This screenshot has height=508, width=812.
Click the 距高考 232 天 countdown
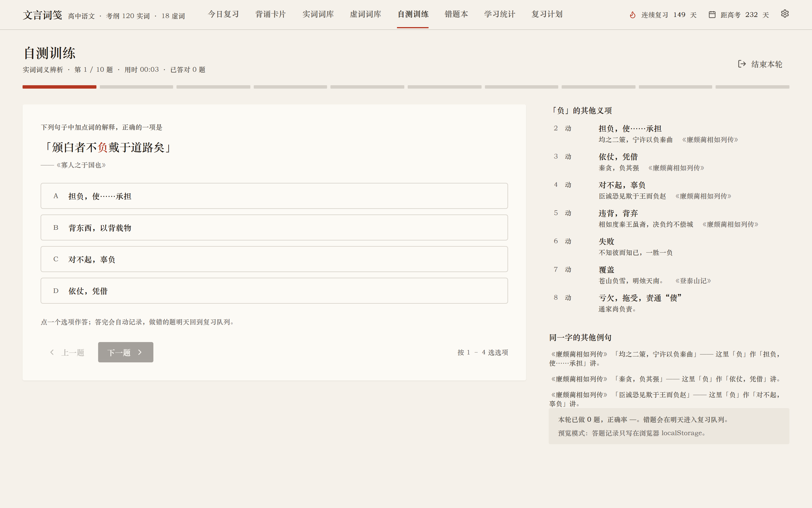point(738,15)
